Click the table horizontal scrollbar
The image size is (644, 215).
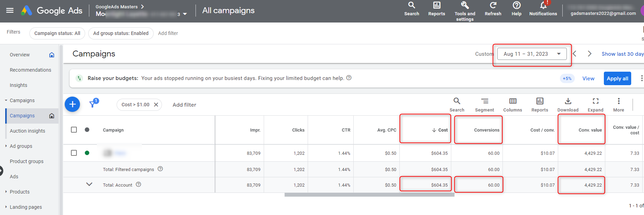[x=369, y=195]
